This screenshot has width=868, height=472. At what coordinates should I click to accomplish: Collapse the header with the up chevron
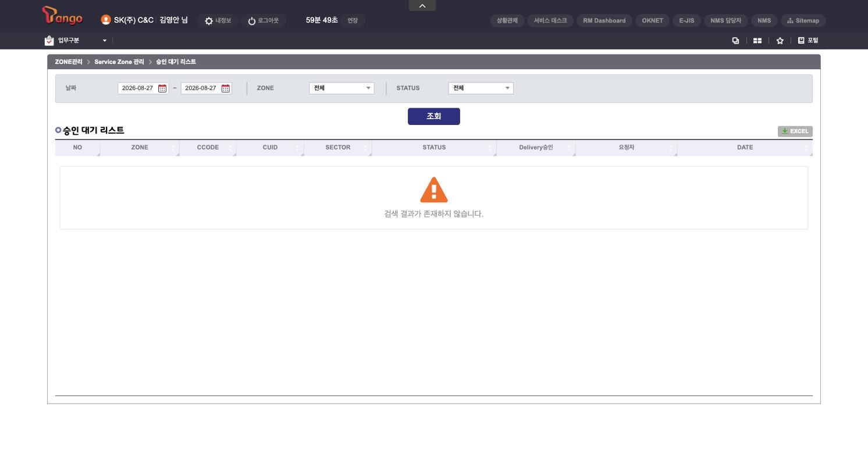pos(422,5)
